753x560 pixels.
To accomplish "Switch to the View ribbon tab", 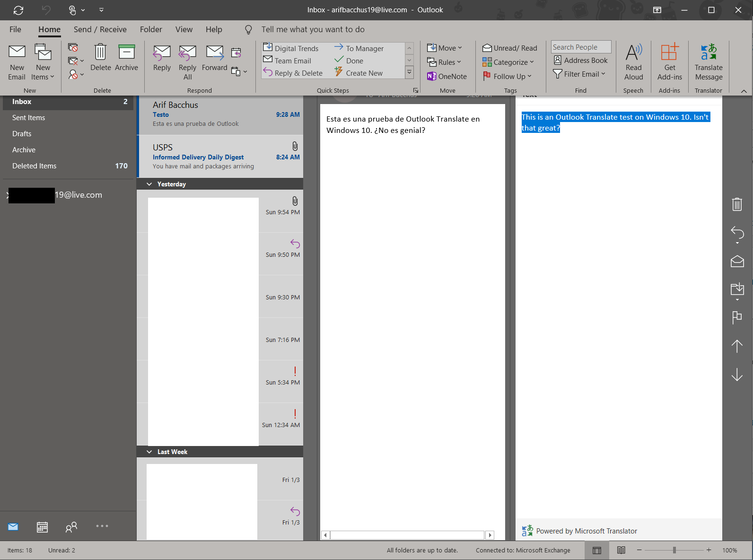I will tap(184, 29).
